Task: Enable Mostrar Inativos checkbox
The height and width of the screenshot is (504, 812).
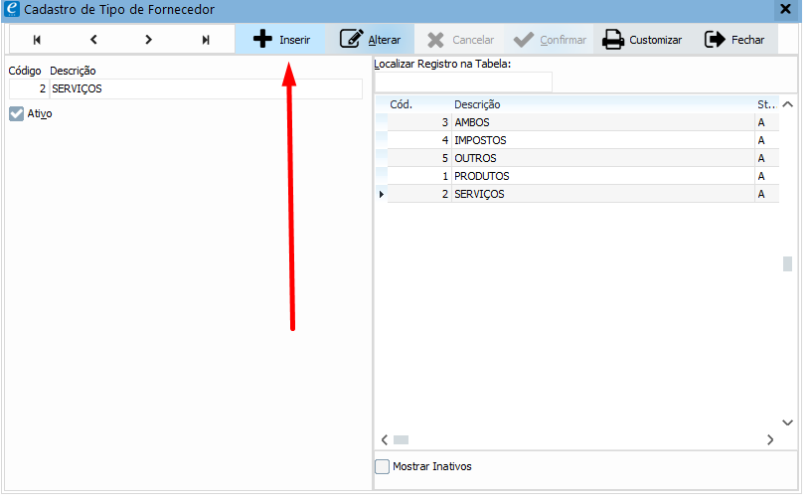Action: coord(383,466)
